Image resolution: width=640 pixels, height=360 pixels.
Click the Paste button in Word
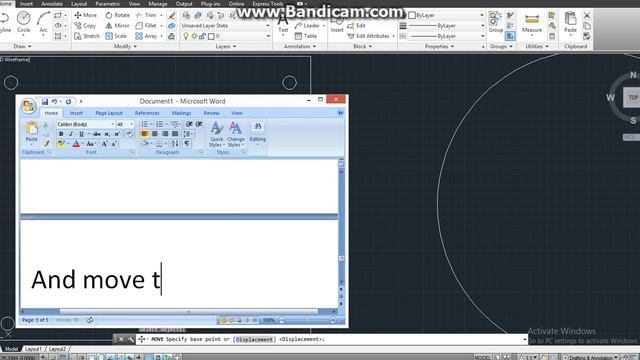click(31, 132)
